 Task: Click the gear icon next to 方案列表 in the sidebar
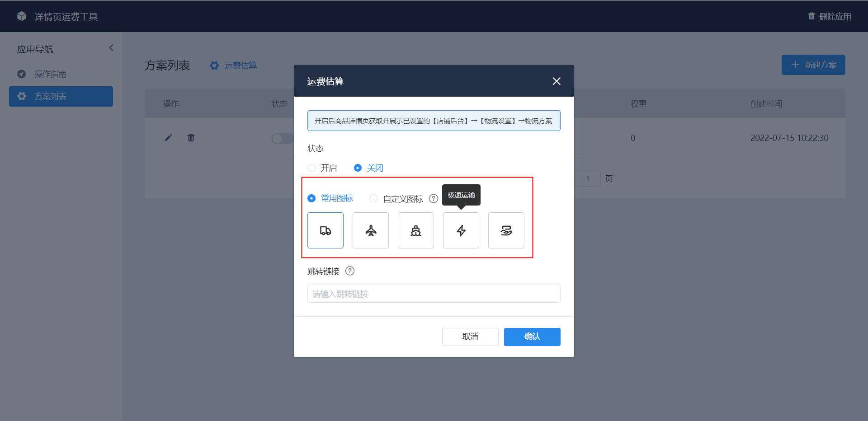pos(21,96)
